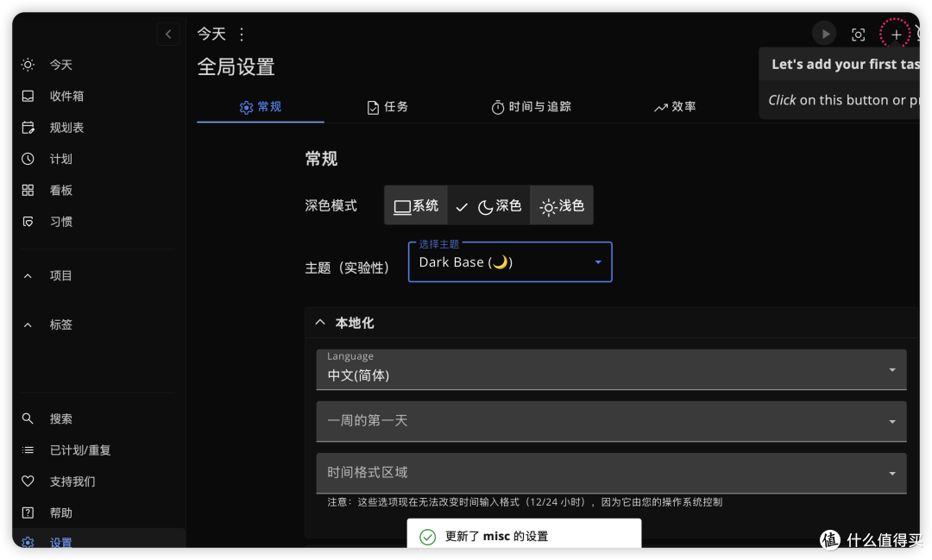Click the 规划表 calendar icon
Viewport: 932px width, 560px height.
click(28, 127)
